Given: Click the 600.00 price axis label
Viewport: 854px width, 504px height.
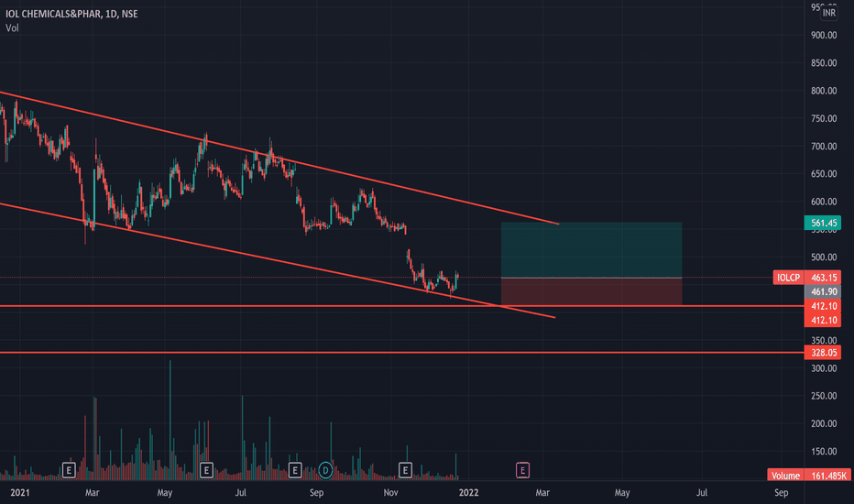Looking at the screenshot, I should 824,203.
